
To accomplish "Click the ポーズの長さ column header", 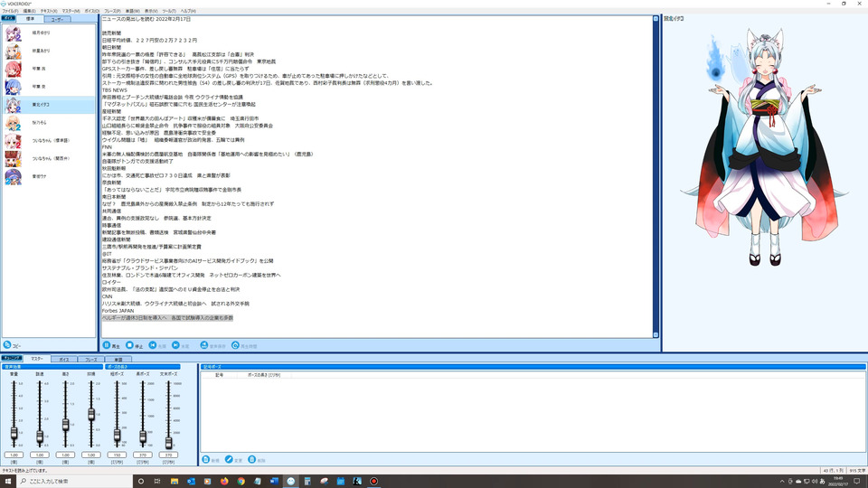I will click(x=264, y=375).
